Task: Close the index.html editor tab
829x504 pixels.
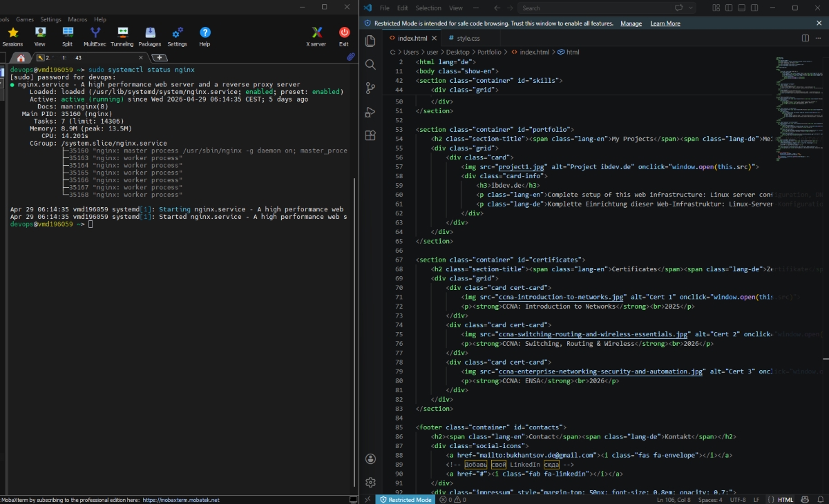Action: 435,38
